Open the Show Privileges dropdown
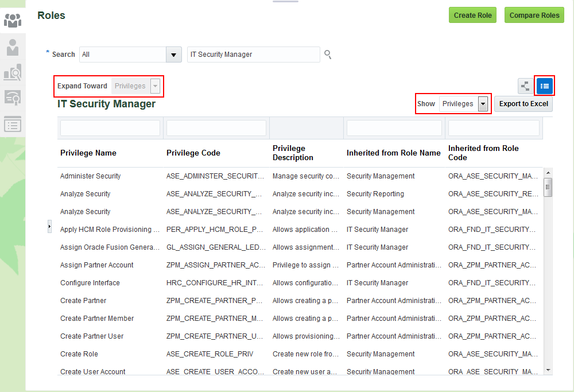 pos(484,104)
